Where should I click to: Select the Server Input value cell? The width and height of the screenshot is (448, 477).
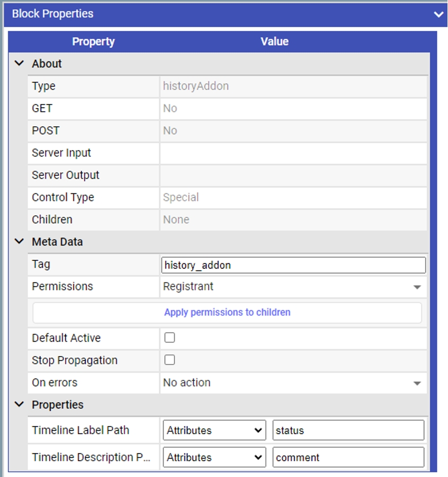tap(293, 153)
